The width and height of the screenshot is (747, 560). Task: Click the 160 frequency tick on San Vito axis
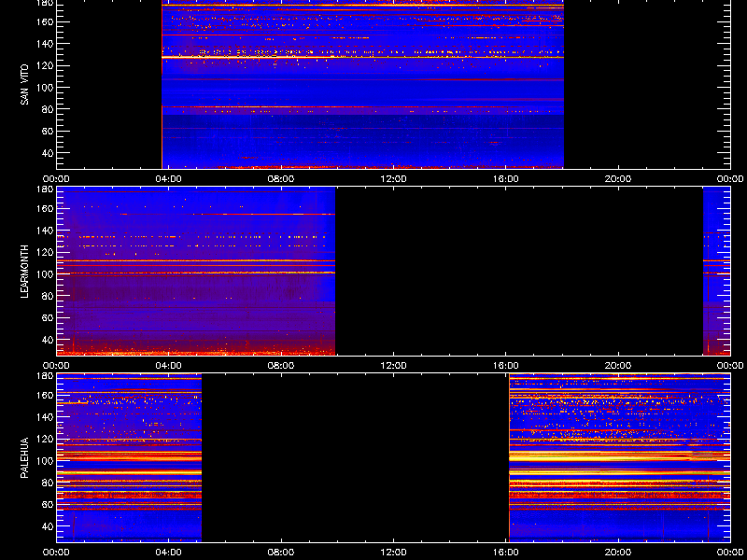(x=46, y=21)
